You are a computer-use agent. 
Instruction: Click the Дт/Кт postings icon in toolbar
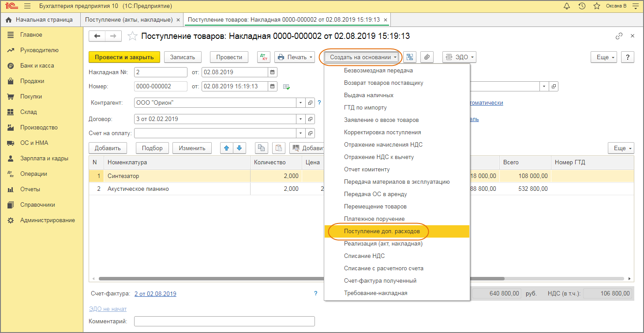pos(264,57)
